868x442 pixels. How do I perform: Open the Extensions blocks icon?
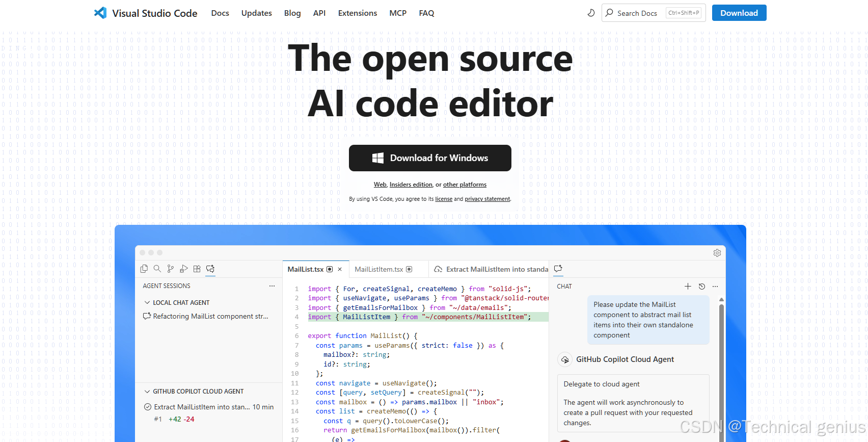(197, 269)
